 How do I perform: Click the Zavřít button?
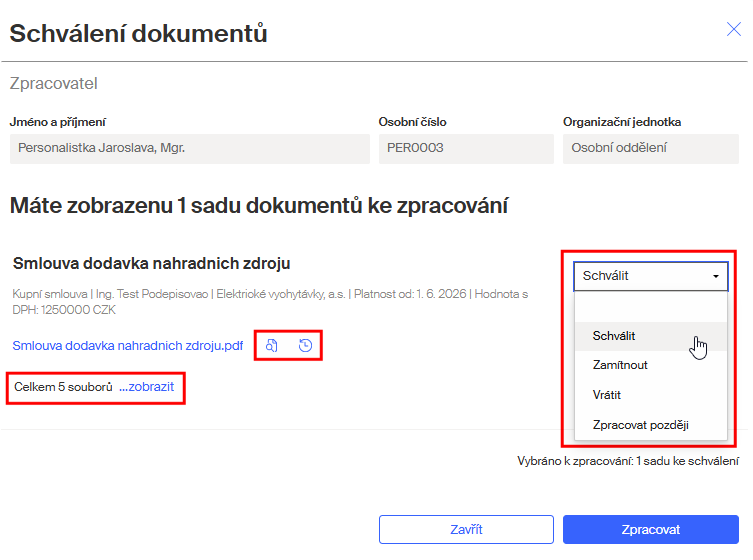click(x=466, y=530)
